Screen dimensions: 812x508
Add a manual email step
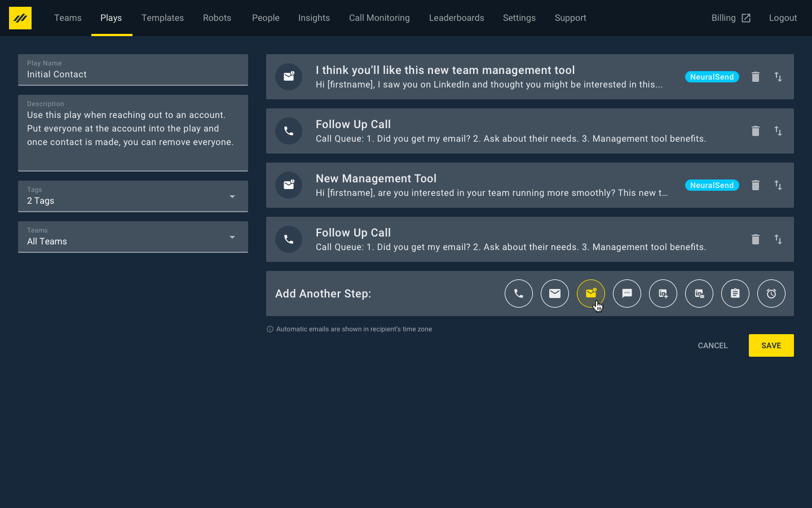click(554, 294)
